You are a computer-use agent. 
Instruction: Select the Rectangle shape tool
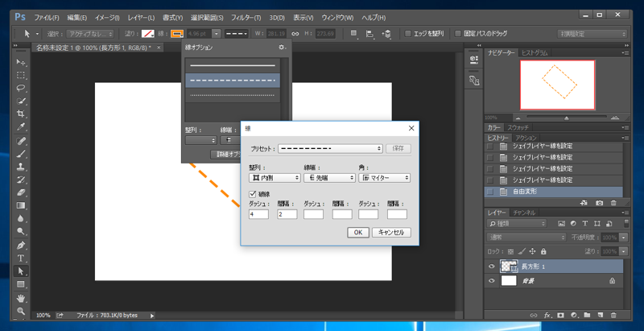pyautogui.click(x=21, y=284)
